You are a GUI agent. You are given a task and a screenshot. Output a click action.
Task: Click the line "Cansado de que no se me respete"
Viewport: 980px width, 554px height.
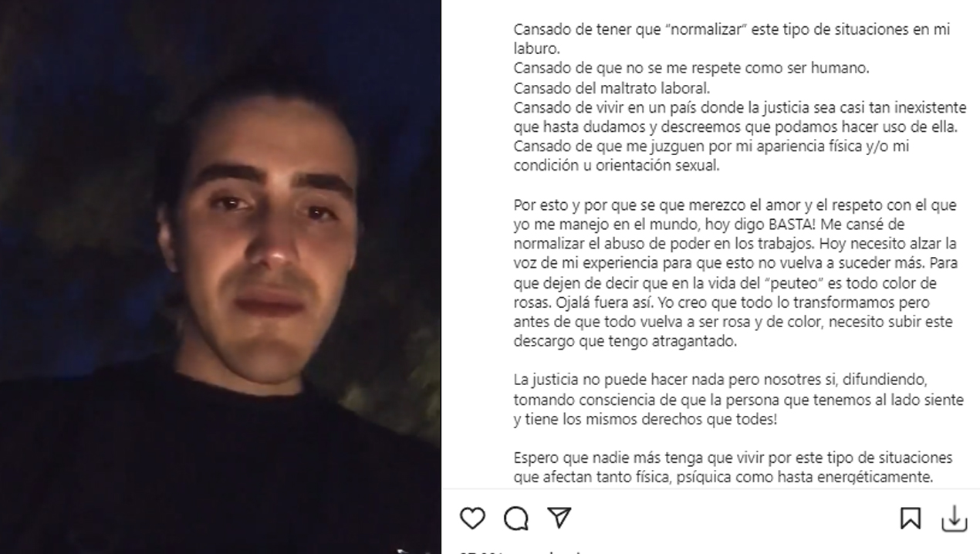click(x=691, y=68)
